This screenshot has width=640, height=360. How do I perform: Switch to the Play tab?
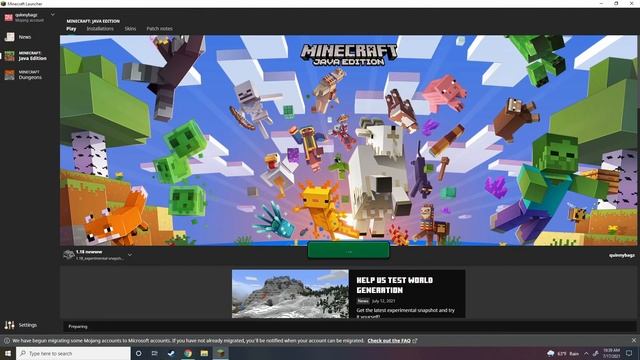coord(71,29)
